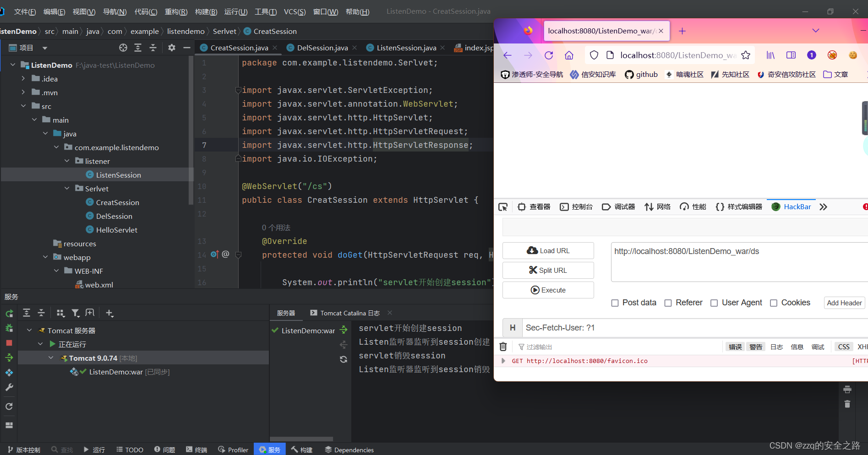Image resolution: width=868 pixels, height=455 pixels.
Task: Switch to DelSession.java tab
Action: tap(322, 48)
